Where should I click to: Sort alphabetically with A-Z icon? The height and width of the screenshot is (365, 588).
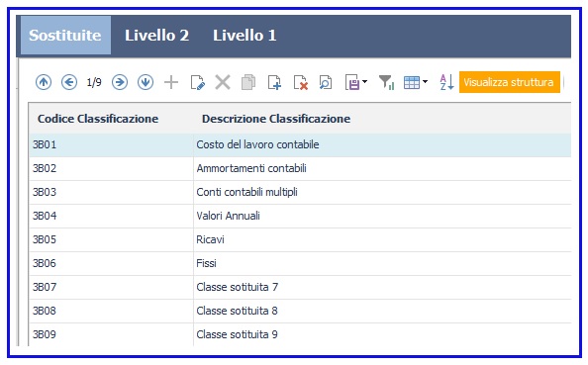446,82
